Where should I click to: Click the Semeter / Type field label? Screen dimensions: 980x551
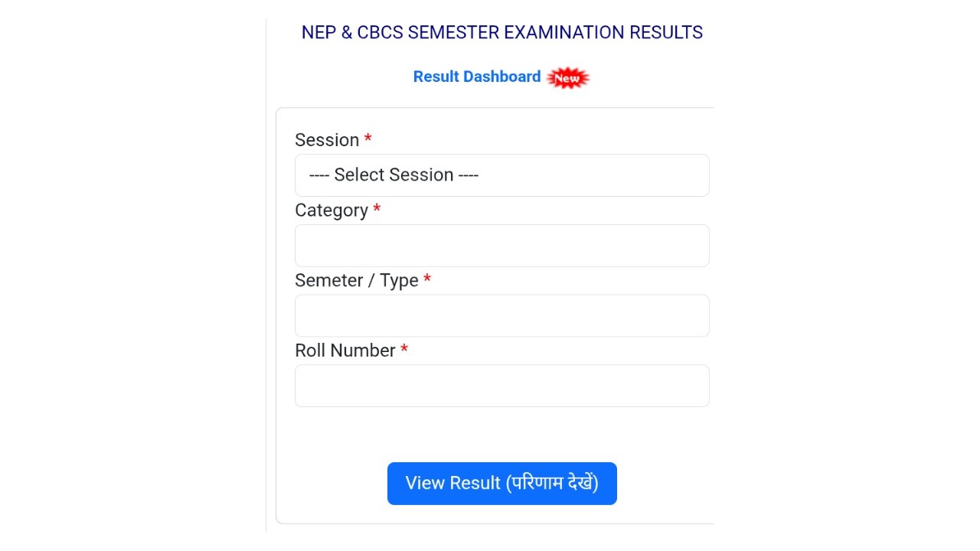click(357, 281)
